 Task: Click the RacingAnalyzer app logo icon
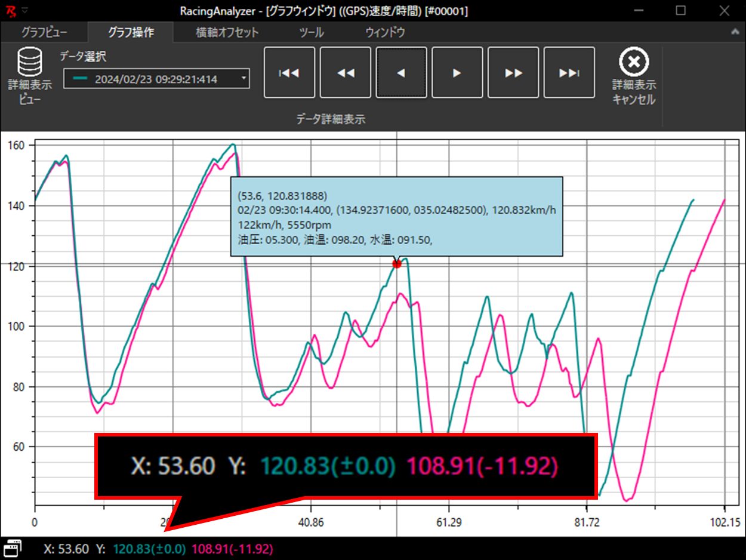coord(11,11)
